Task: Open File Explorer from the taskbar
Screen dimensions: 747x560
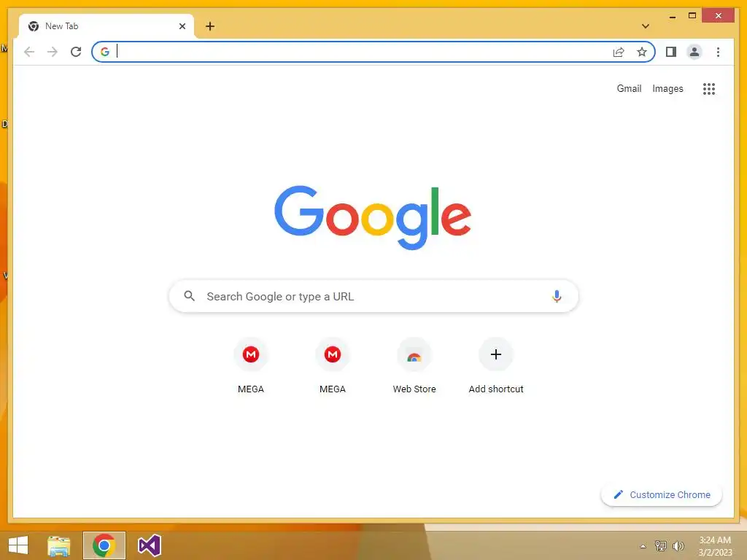Action: coord(59,545)
